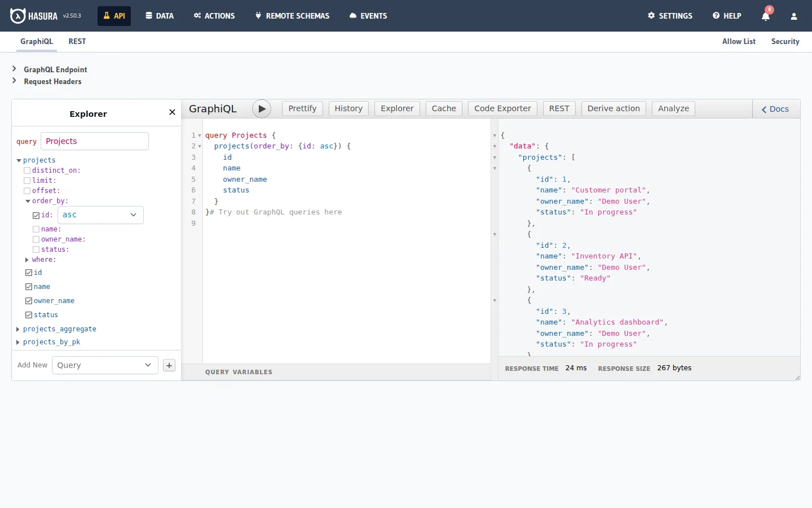Click the Hasura logo icon
The image size is (812, 508).
[x=18, y=16]
